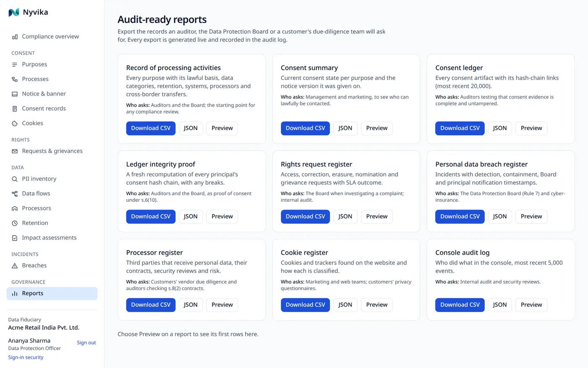
Task: Go to Purposes in sidebar
Action: point(52,64)
